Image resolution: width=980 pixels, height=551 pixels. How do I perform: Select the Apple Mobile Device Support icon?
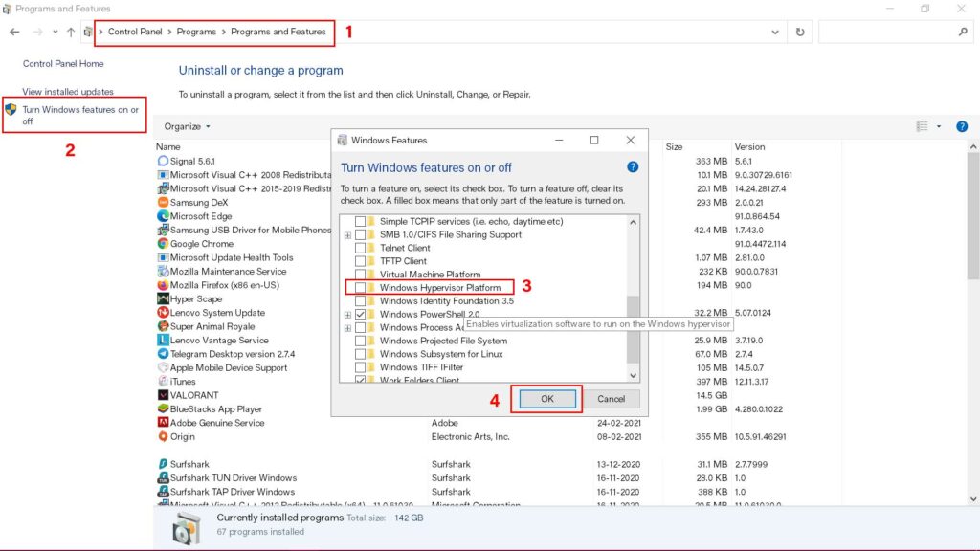(163, 367)
